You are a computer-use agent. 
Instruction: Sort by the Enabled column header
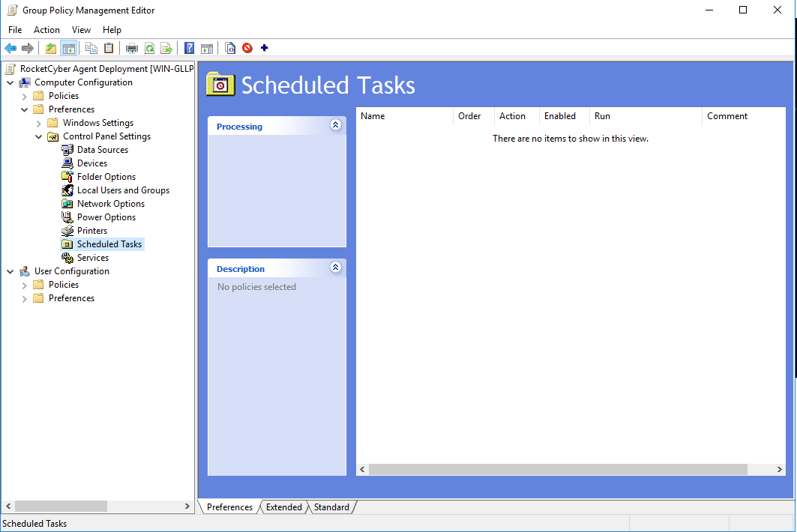(565, 116)
